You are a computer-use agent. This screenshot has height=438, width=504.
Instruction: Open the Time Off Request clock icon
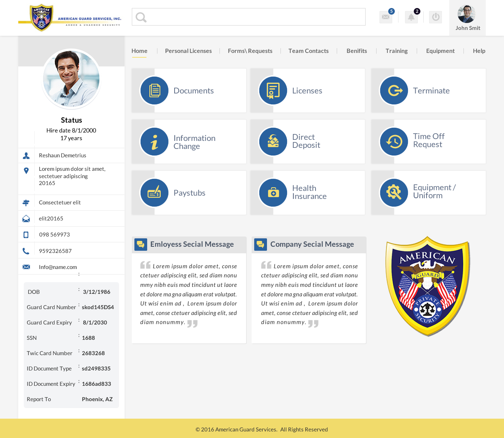pos(394,142)
